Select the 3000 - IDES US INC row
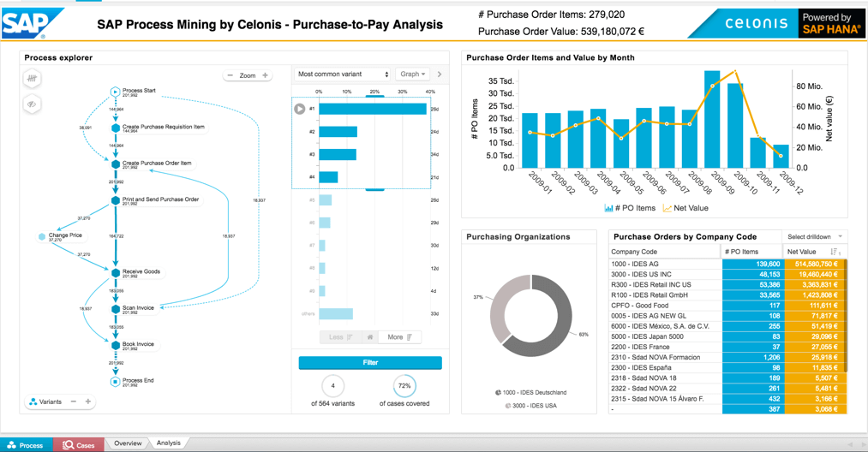This screenshot has height=452, width=868. point(727,275)
